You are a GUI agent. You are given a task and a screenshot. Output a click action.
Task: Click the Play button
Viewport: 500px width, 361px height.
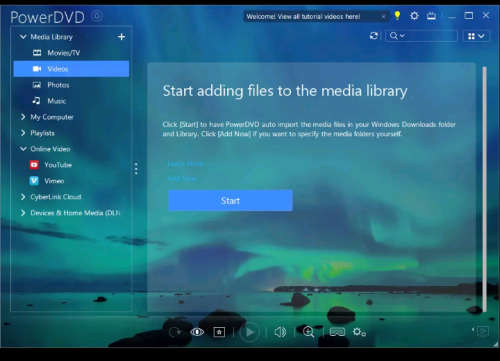coord(249,332)
